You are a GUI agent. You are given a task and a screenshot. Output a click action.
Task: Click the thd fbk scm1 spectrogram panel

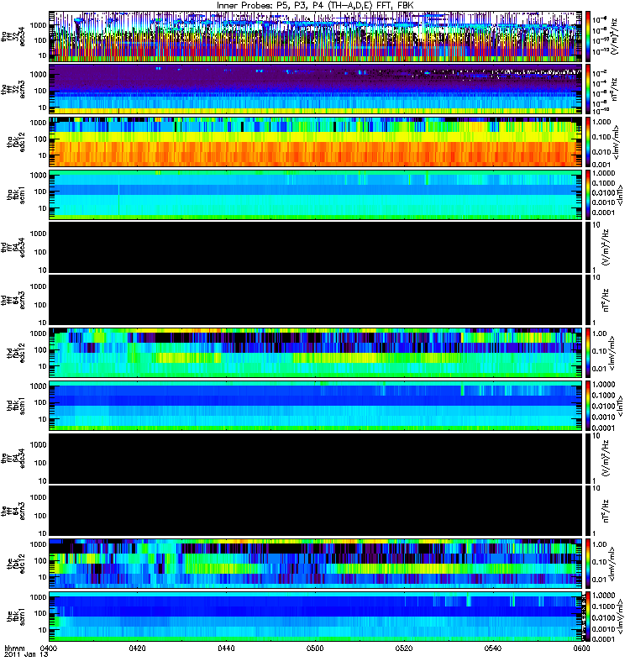(316, 406)
